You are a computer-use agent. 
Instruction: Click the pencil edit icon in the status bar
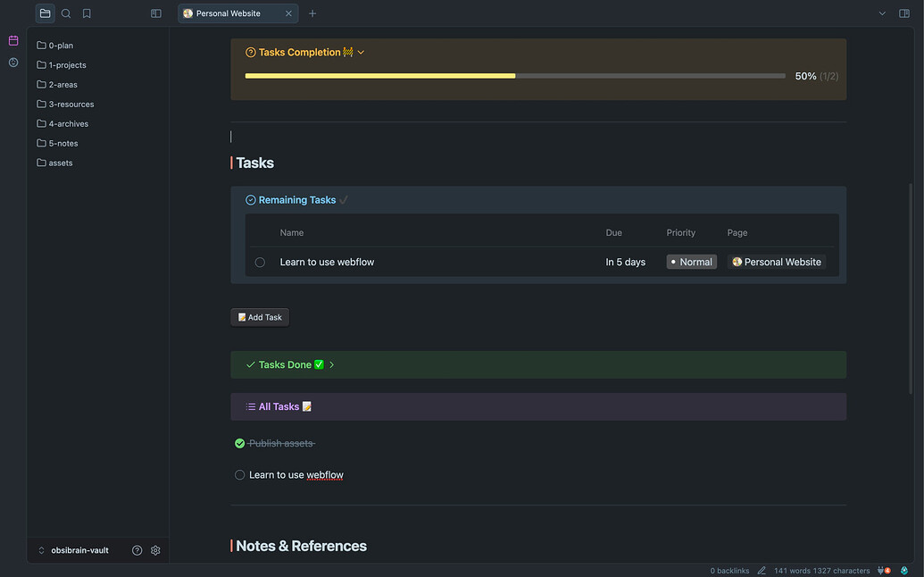(x=762, y=570)
